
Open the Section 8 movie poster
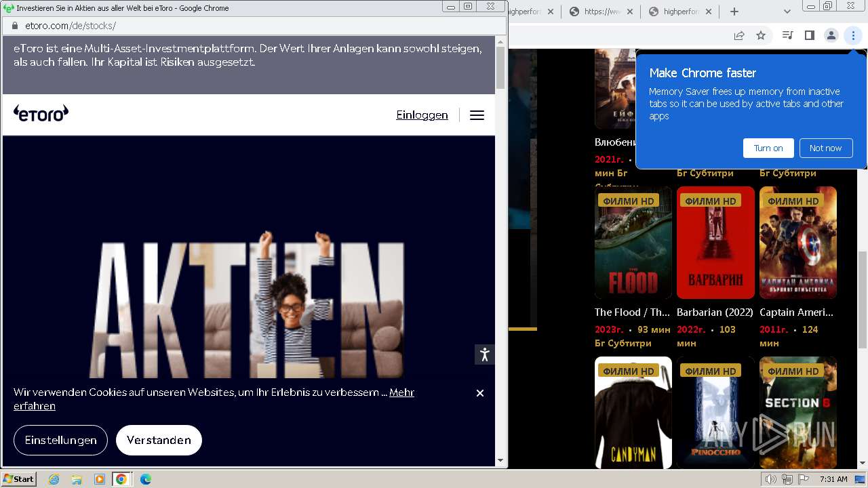click(x=798, y=413)
